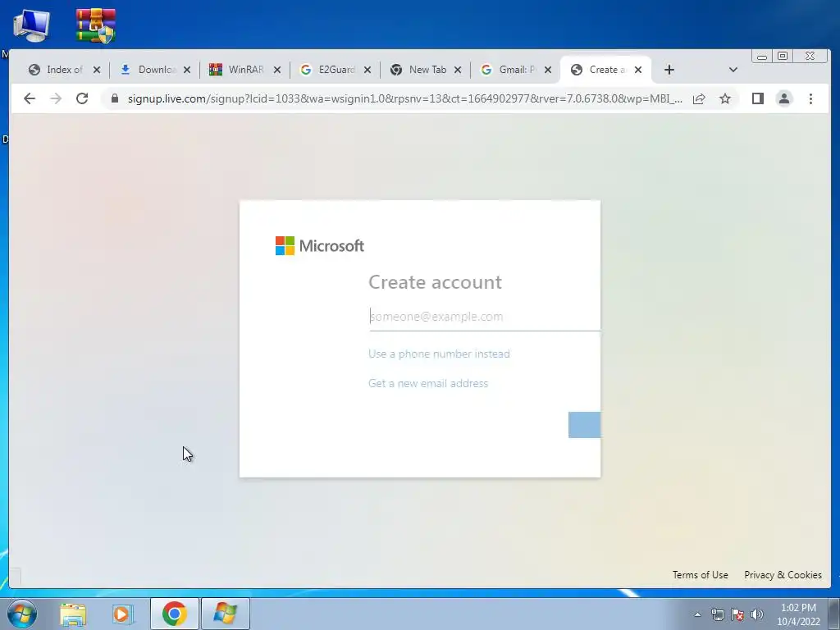Share this page via share icon
The height and width of the screenshot is (630, 840).
click(x=699, y=98)
